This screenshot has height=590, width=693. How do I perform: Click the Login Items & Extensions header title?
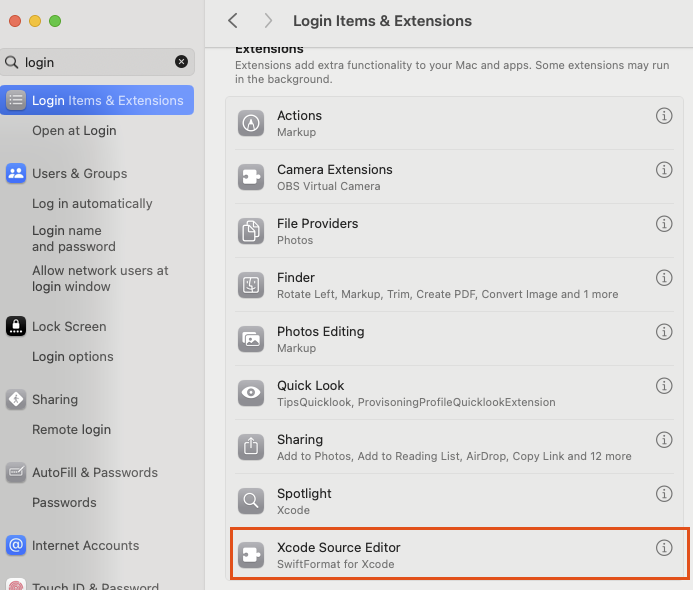click(383, 21)
